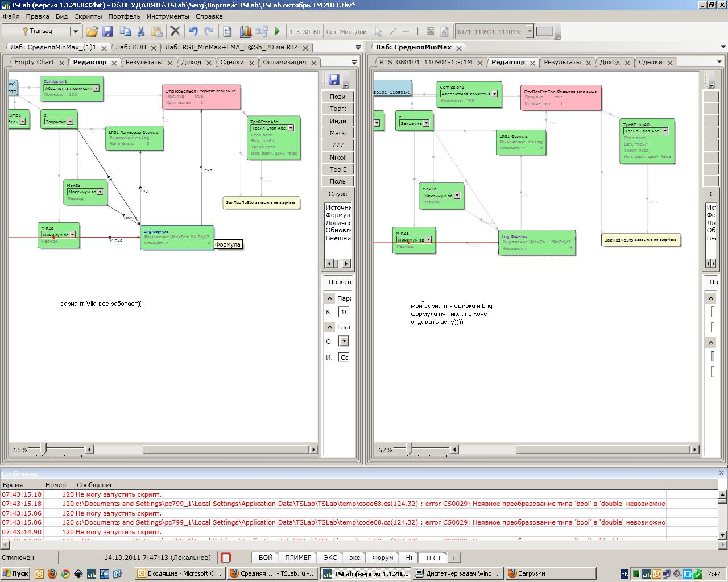The image size is (728, 582).
Task: Switch to the Оптимизация tab
Action: (x=284, y=63)
